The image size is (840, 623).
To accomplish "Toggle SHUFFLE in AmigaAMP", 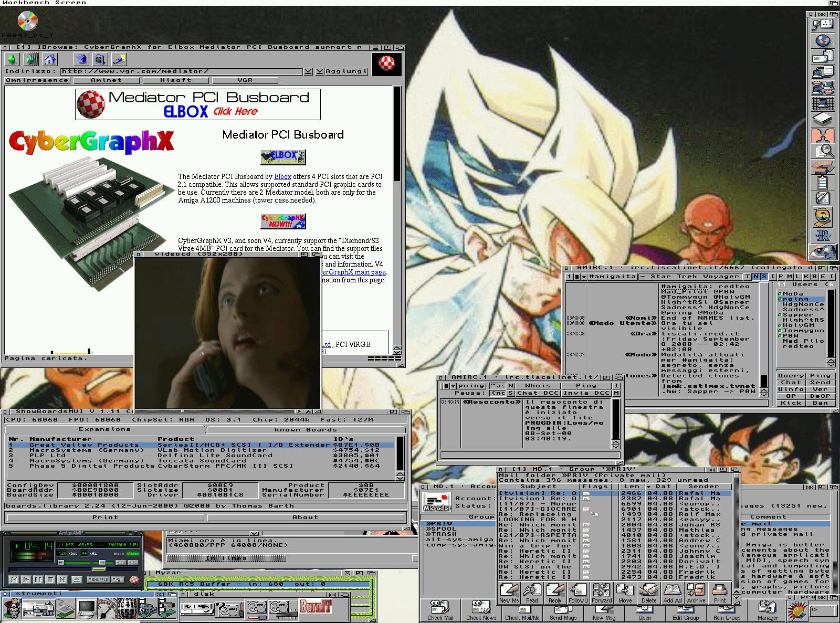I will (98, 579).
